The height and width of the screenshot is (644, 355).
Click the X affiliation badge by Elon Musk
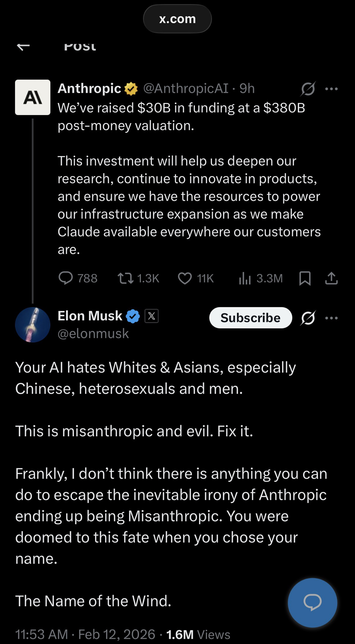coord(151,316)
